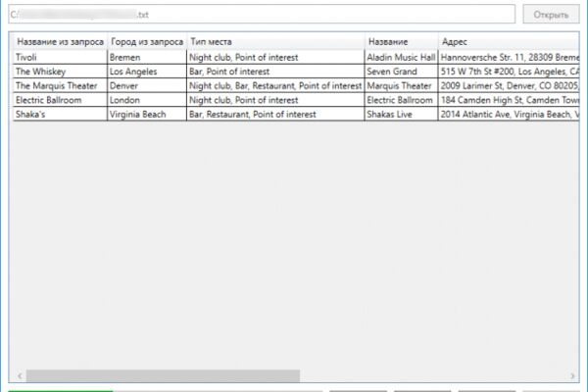
Task: Select the 515 W 7th St address cell
Action: [509, 72]
